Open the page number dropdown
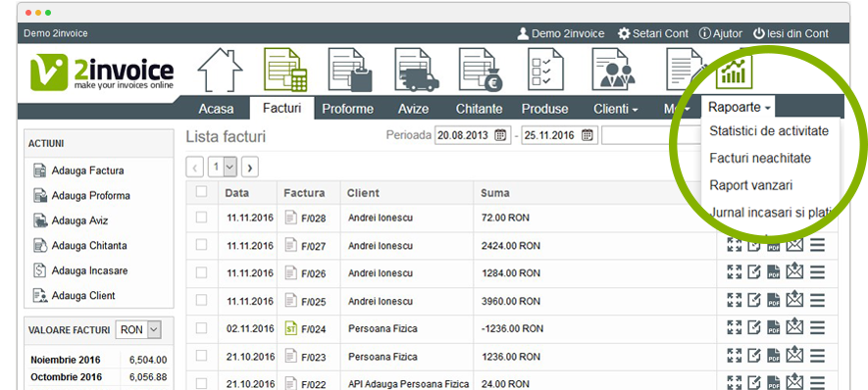 pos(223,166)
